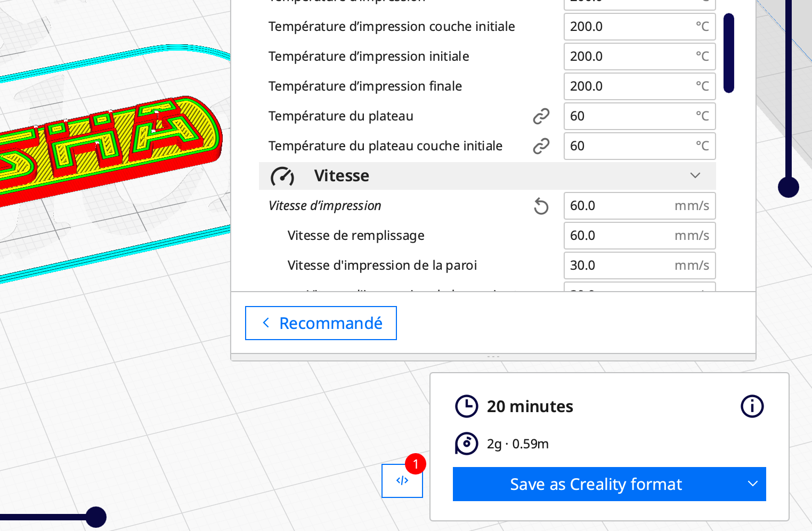Click the '20 minutes' print time text

pos(530,407)
